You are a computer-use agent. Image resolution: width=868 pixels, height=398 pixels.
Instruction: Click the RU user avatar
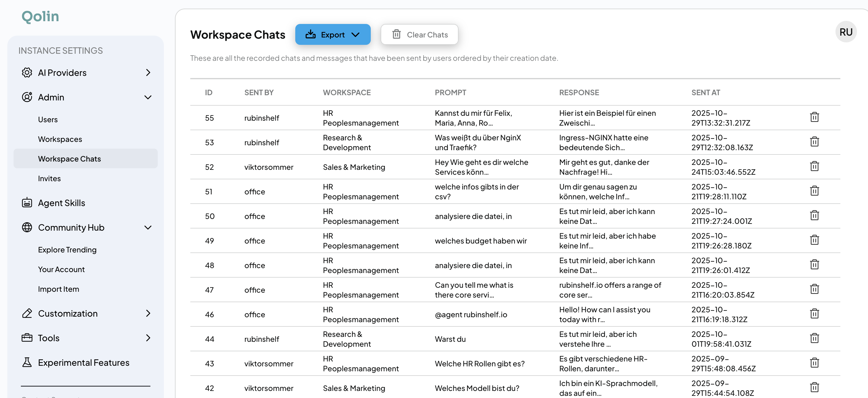(846, 31)
